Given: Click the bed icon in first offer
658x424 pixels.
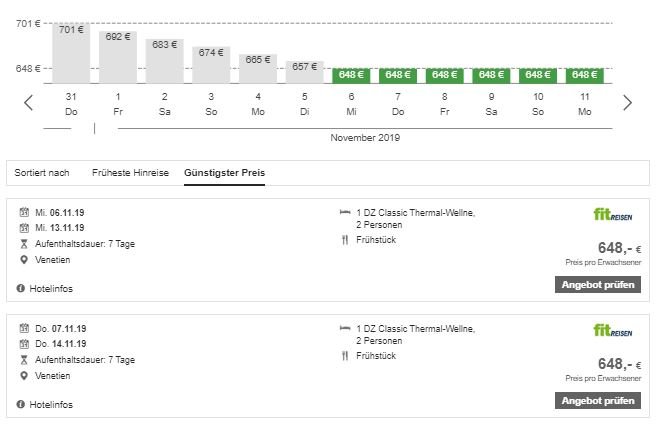Looking at the screenshot, I should [345, 213].
